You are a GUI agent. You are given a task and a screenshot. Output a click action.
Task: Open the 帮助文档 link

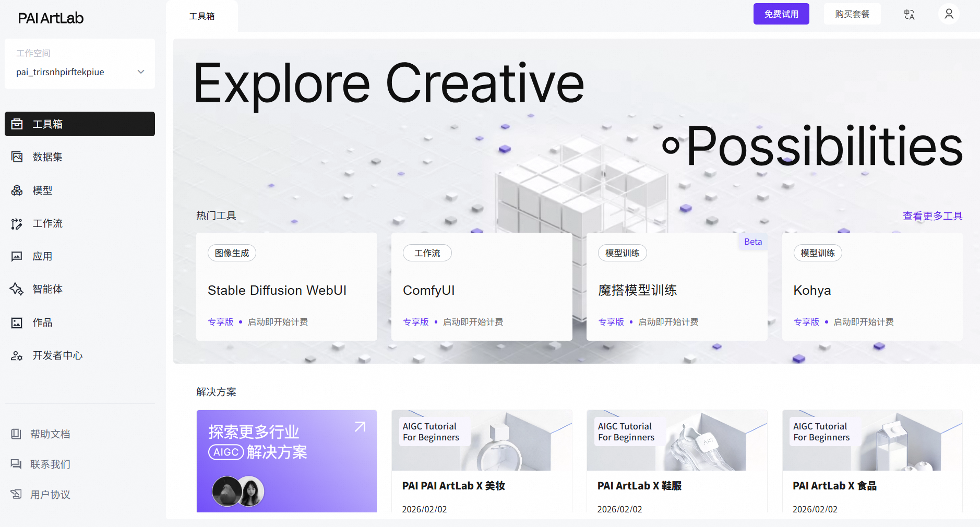(50, 434)
